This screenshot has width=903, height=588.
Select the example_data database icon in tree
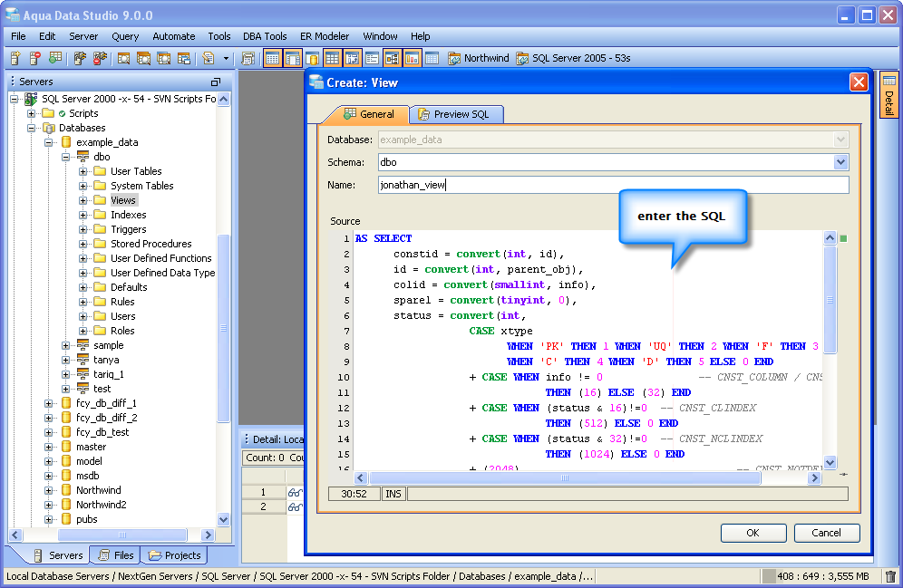pos(65,142)
